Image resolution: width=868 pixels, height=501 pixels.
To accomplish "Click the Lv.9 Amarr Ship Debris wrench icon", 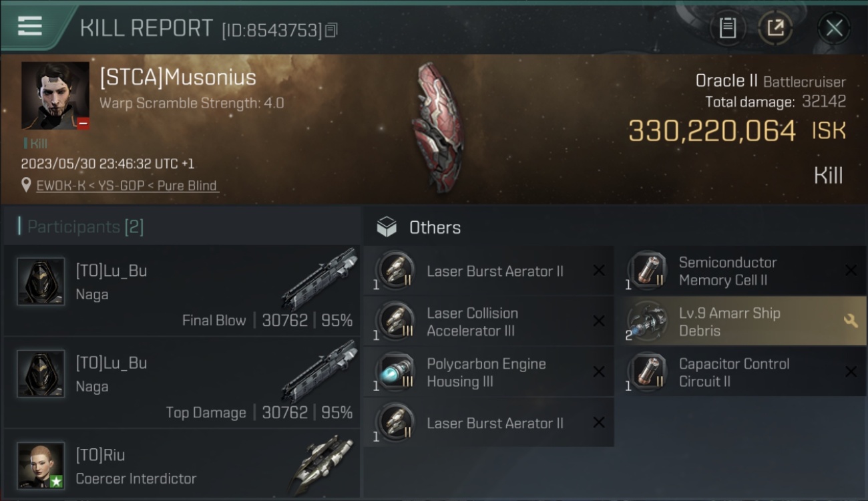I will 851,321.
